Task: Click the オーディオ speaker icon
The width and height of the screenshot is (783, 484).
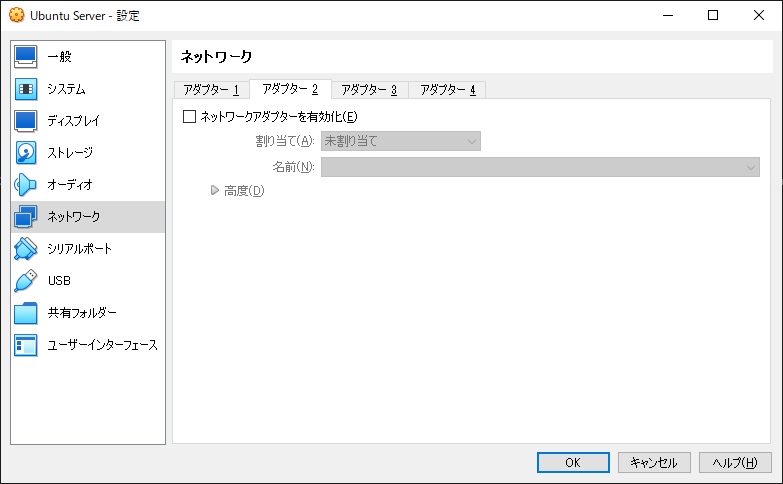Action: (x=25, y=185)
